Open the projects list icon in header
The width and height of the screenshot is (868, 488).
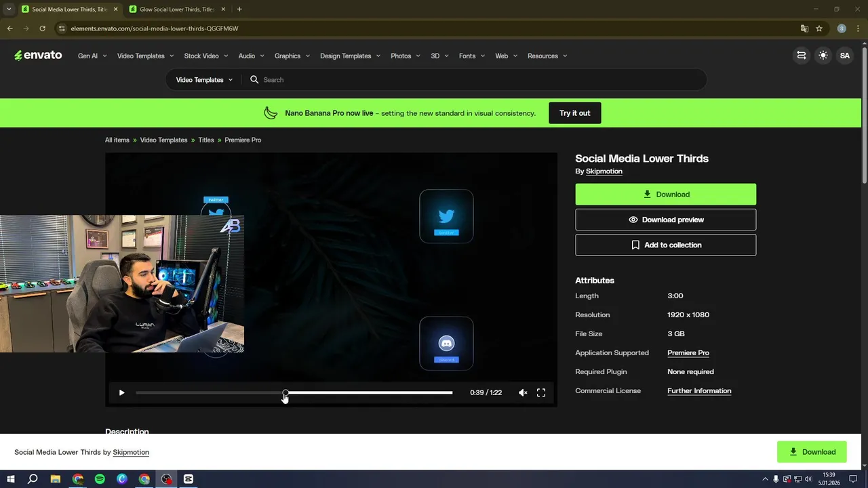point(802,56)
